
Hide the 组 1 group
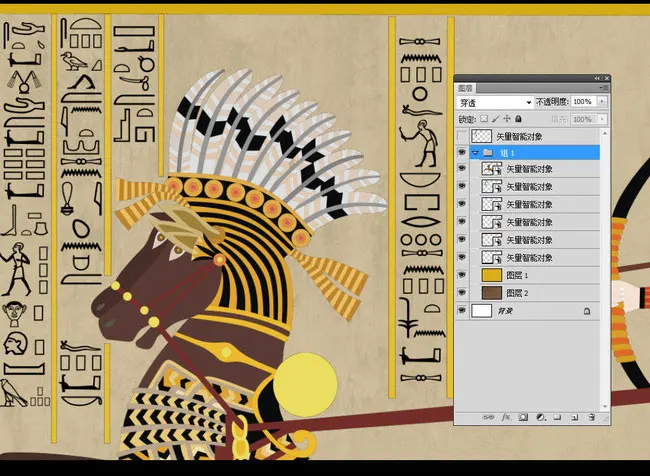pos(462,153)
